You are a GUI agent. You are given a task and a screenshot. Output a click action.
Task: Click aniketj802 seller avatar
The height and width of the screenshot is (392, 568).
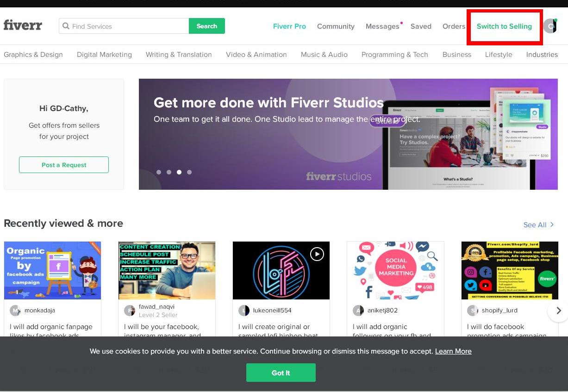click(358, 311)
